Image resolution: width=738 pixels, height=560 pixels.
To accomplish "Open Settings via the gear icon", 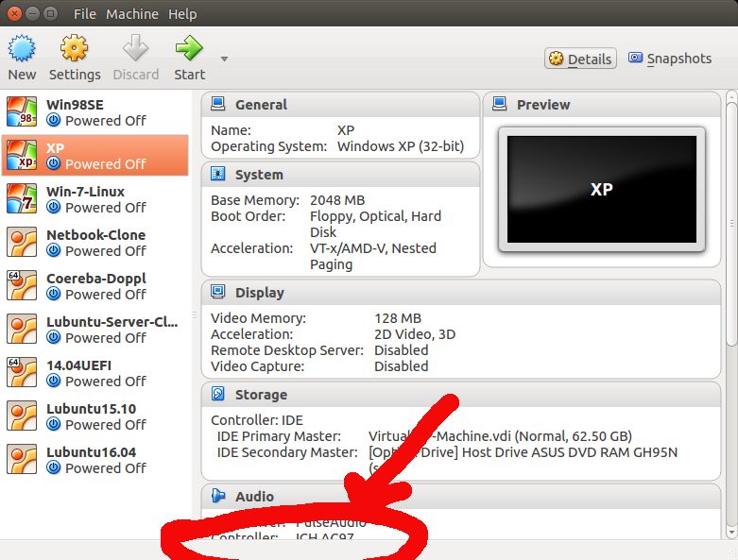I will click(x=75, y=48).
